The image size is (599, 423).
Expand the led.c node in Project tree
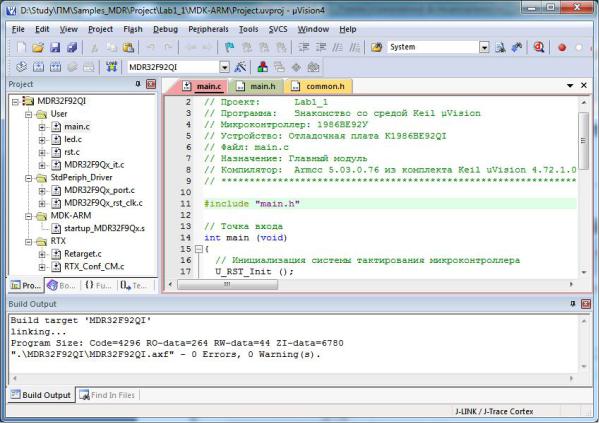[x=42, y=140]
